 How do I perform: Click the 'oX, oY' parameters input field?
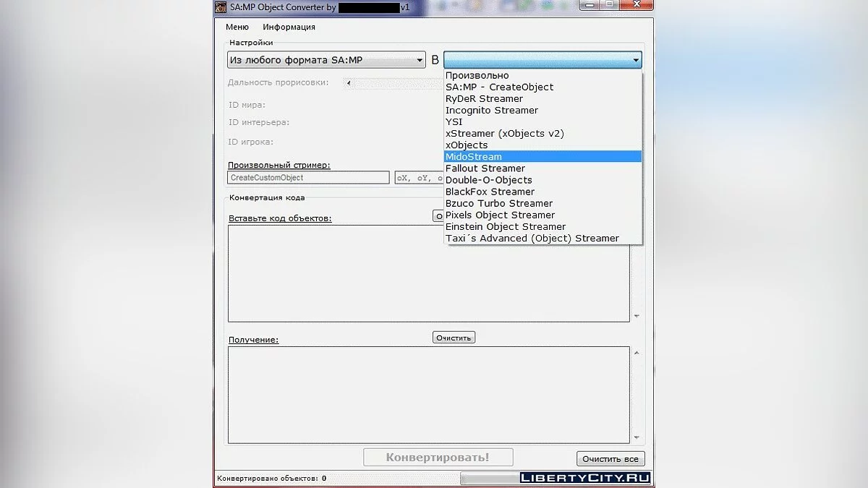pos(418,178)
